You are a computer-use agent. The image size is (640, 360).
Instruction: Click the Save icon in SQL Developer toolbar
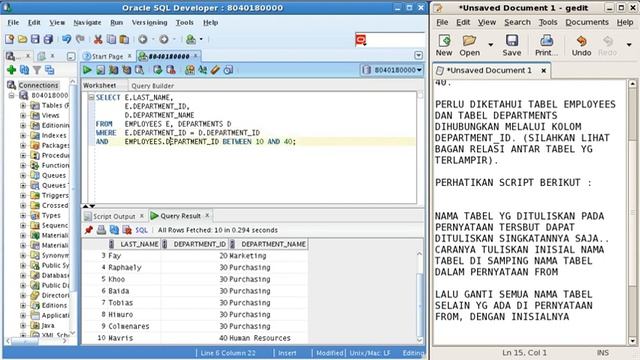35,39
